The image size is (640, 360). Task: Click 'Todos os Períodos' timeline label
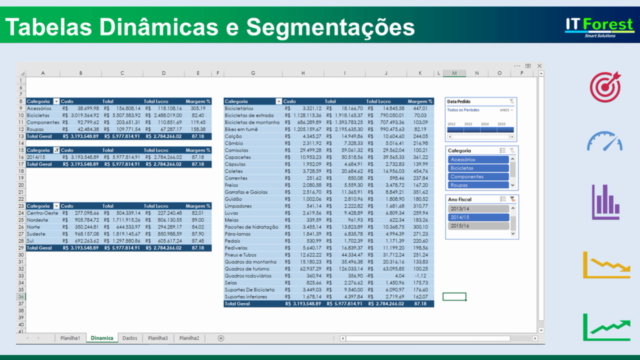463,110
